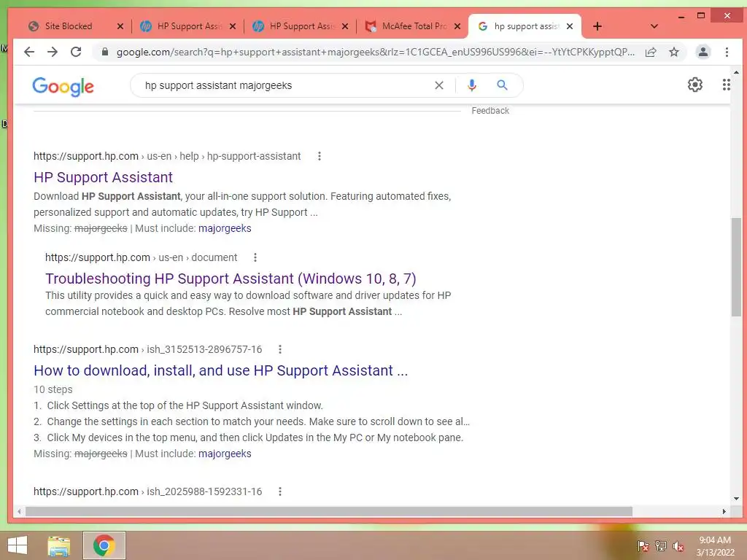747x560 pixels.
Task: Open options for ish_3152513 result
Action: tap(280, 349)
